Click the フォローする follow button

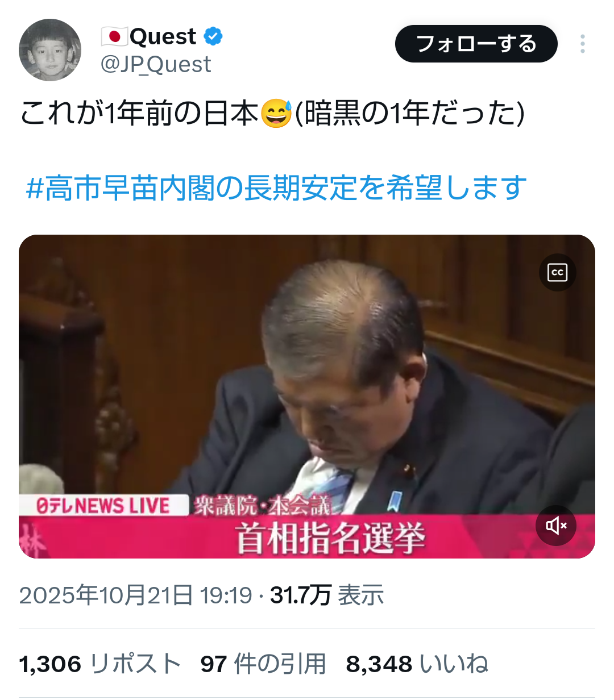coord(476,44)
